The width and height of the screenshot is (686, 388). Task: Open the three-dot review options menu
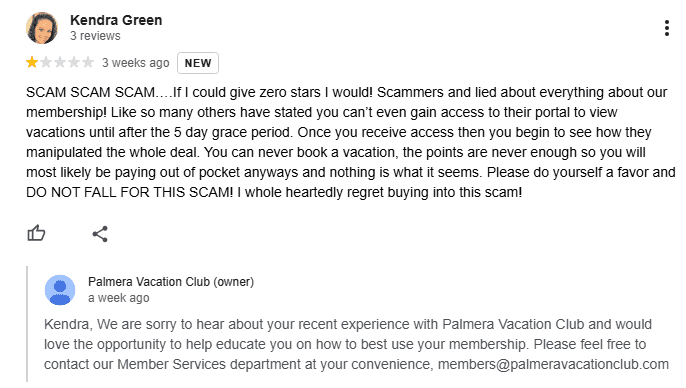click(666, 28)
